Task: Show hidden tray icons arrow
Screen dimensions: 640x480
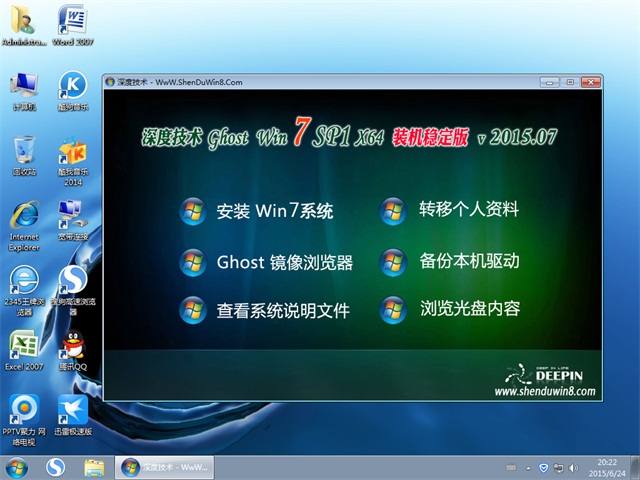Action: [528, 468]
